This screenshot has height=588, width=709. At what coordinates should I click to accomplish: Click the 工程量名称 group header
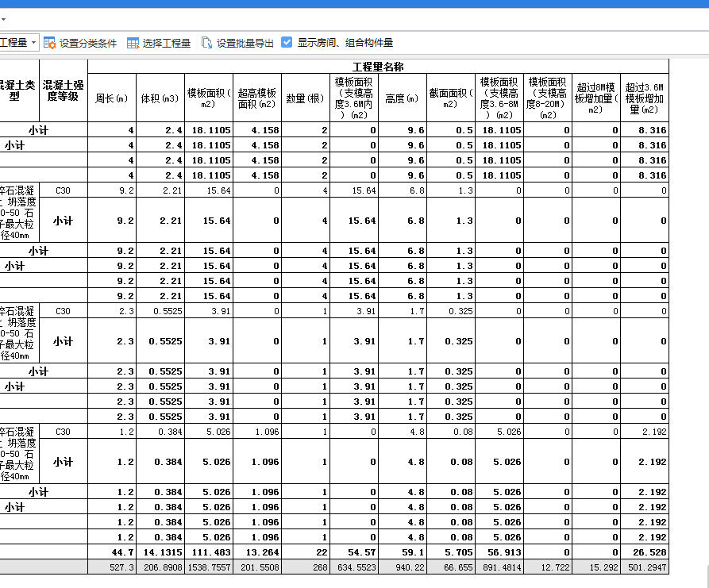pos(378,67)
